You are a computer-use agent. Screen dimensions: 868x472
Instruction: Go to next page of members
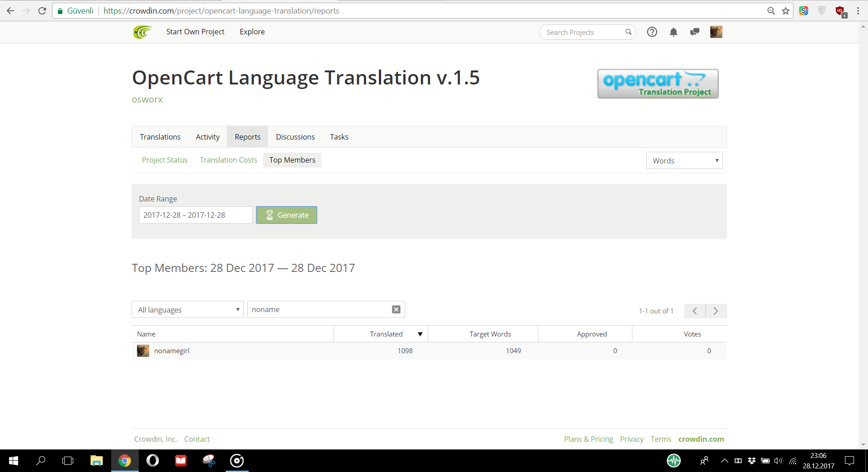[x=716, y=311]
